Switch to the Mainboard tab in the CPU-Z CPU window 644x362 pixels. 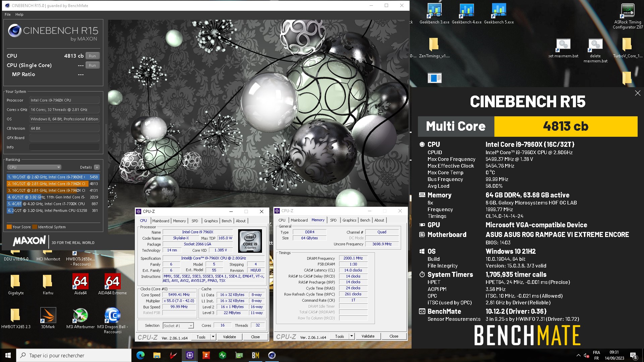[161, 221]
